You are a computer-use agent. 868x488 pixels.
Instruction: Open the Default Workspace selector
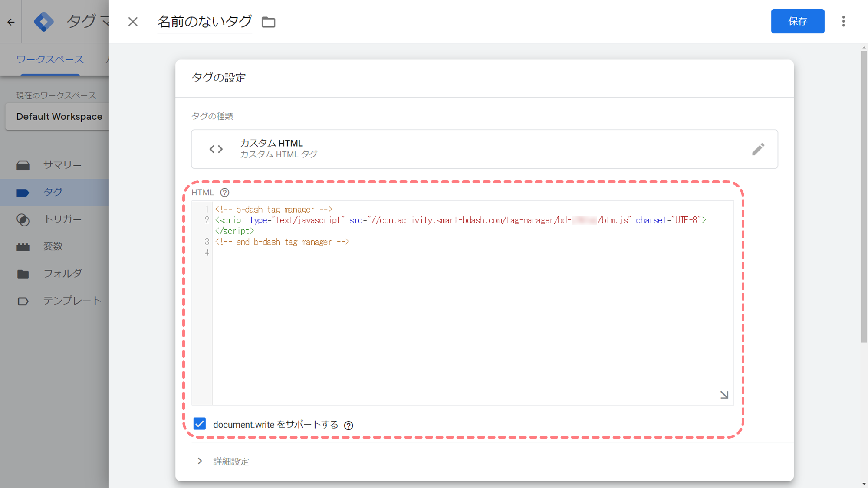tap(57, 116)
